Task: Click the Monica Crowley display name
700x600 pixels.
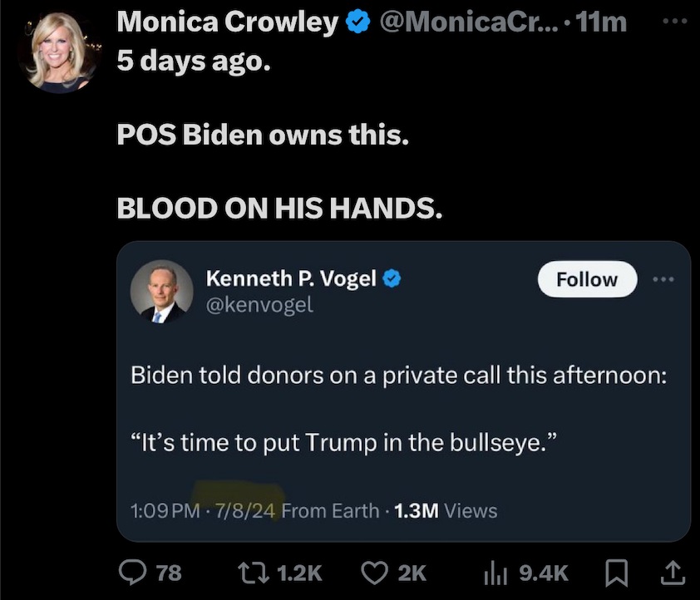Action: [x=227, y=22]
